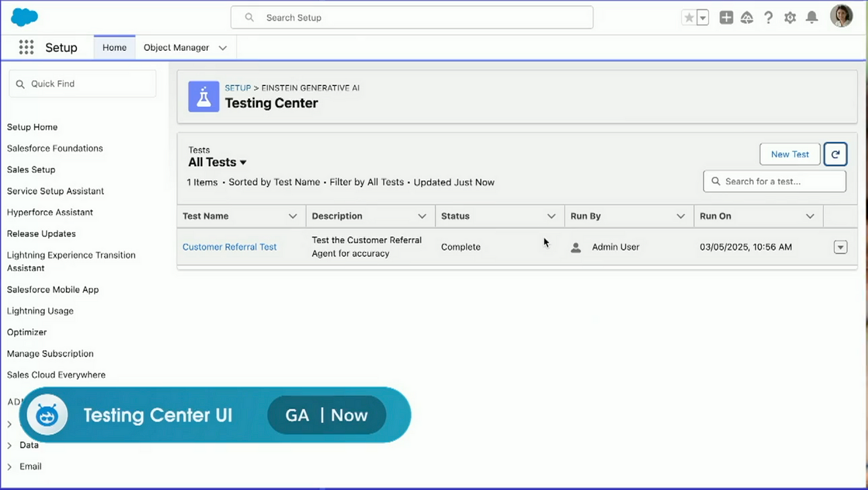868x490 pixels.
Task: Click into the Search Setup field
Action: pos(412,17)
